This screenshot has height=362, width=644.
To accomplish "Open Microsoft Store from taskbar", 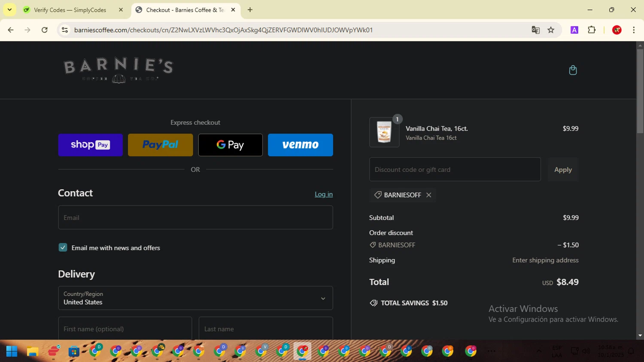I will (x=74, y=351).
